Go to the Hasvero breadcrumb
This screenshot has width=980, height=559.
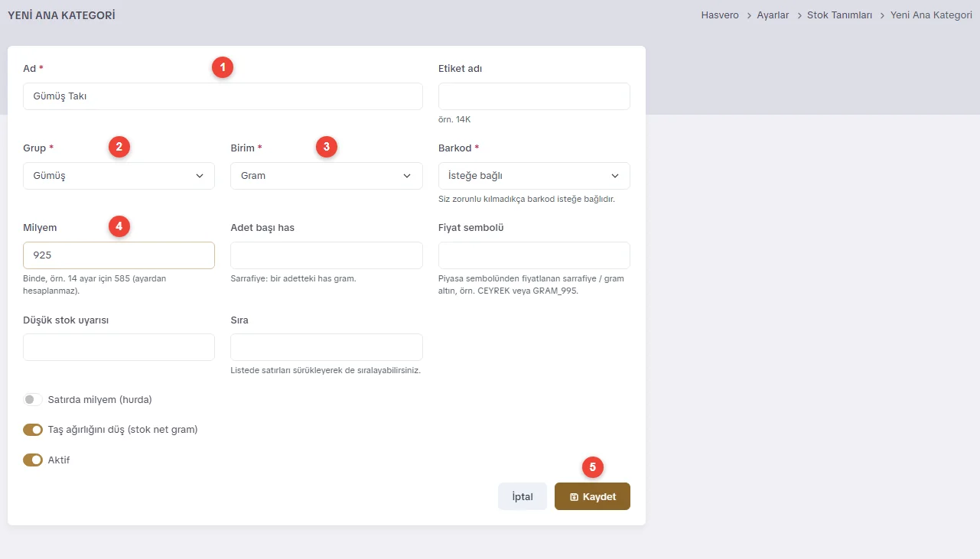click(720, 15)
